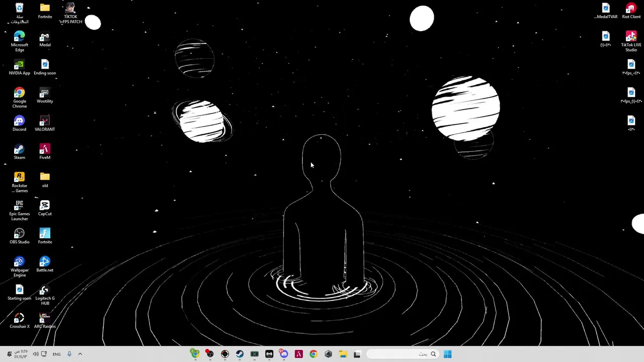Open the Recycle Bin desktop icon
This screenshot has width=644, height=362.
(x=19, y=13)
